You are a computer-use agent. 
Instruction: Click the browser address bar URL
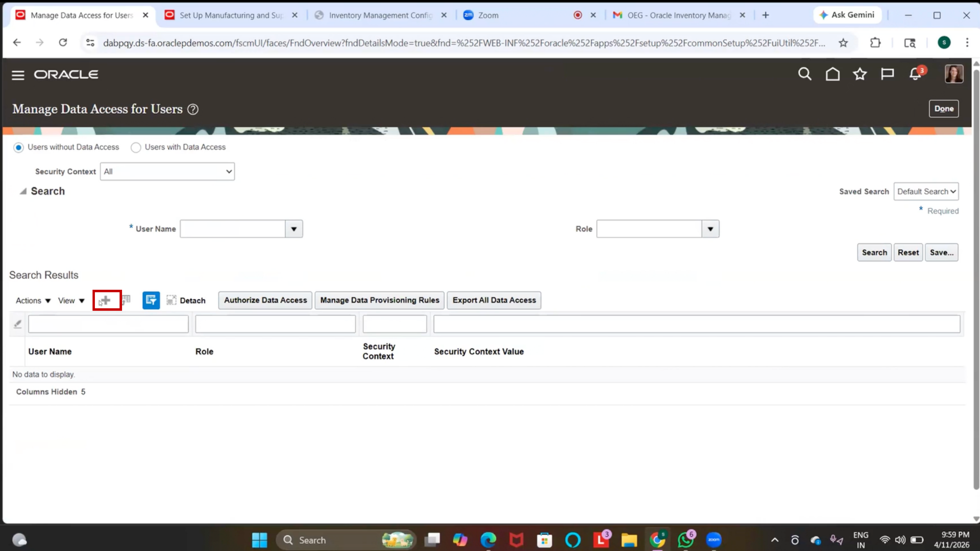(464, 43)
